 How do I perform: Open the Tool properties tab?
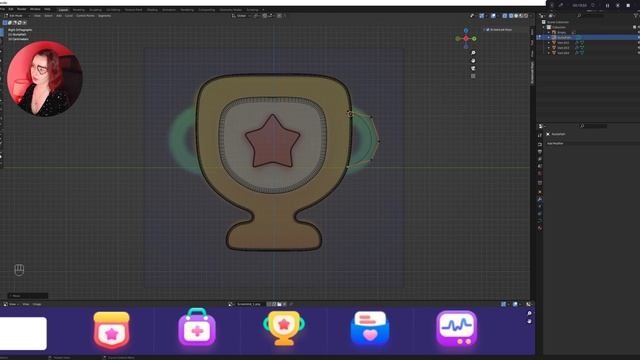(x=540, y=135)
